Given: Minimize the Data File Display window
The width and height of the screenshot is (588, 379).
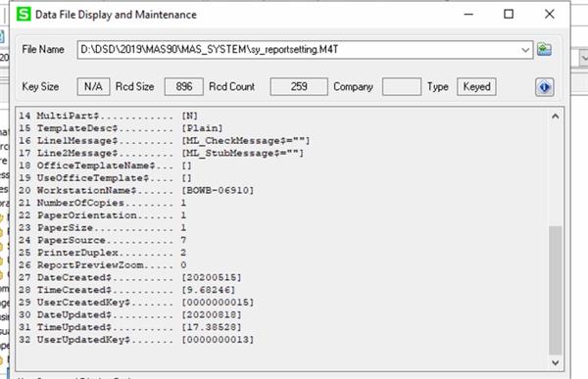Looking at the screenshot, I should coord(468,15).
